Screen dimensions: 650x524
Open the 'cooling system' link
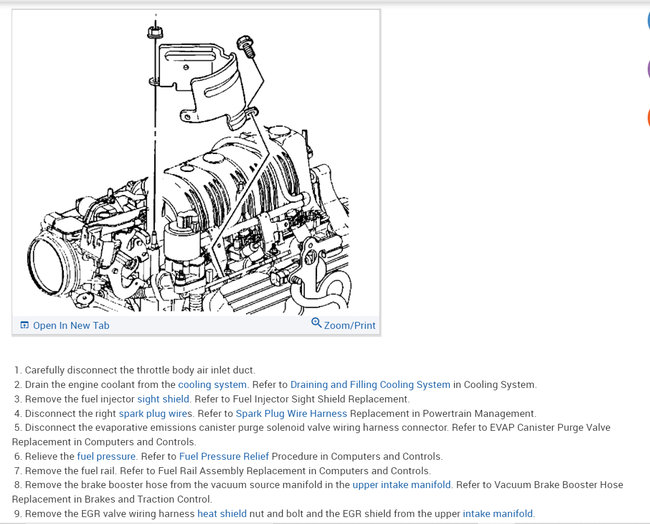(212, 385)
